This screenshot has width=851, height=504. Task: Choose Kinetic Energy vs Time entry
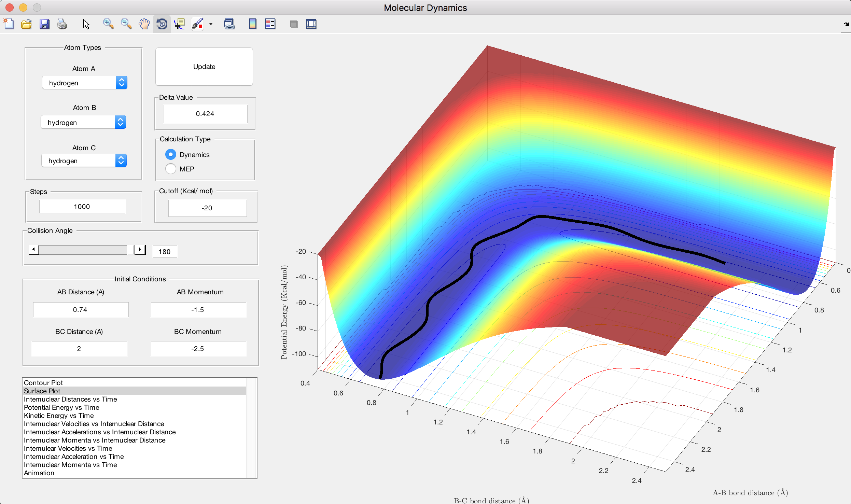[59, 416]
